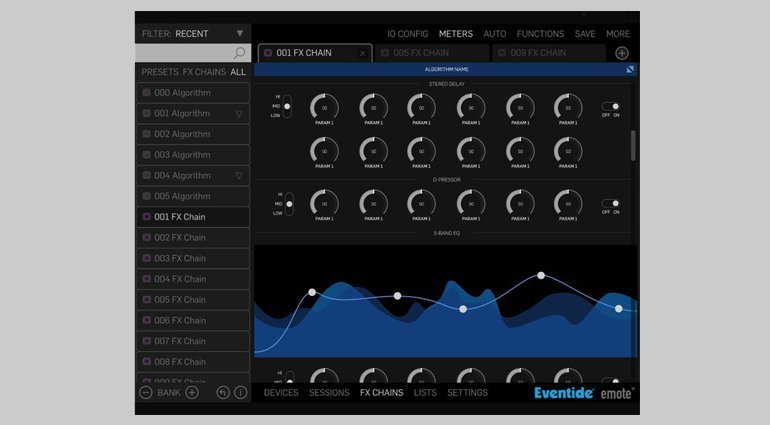Toggle the O-Pressor OFF/ON switch

[610, 203]
